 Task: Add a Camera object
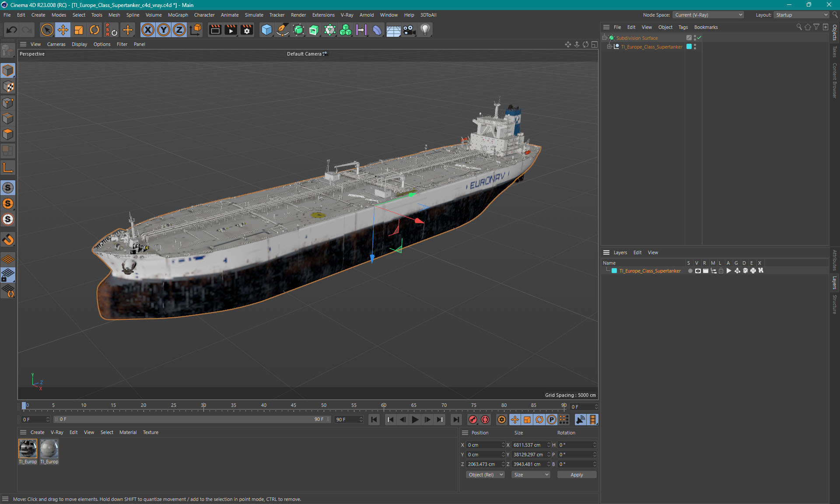click(409, 30)
